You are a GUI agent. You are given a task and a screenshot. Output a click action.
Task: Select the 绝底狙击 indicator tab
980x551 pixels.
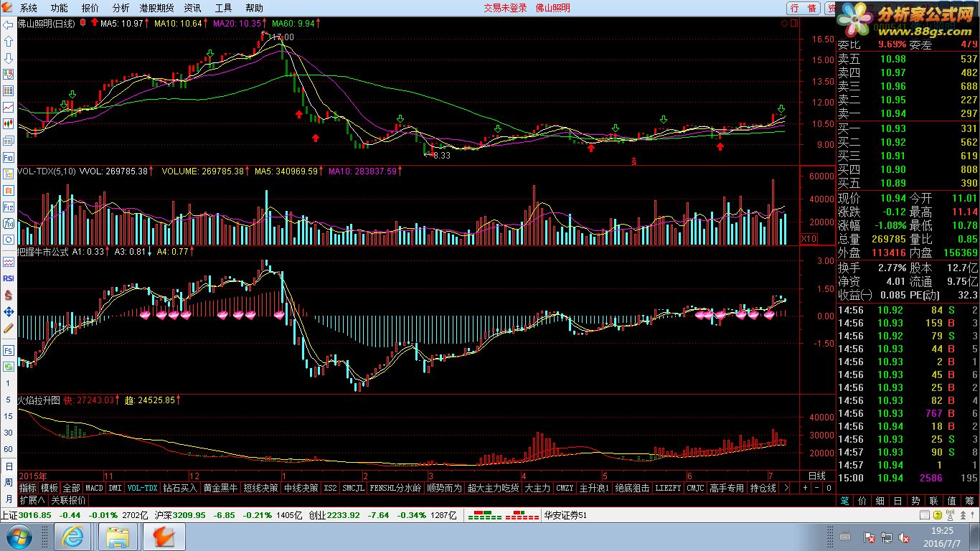[632, 488]
